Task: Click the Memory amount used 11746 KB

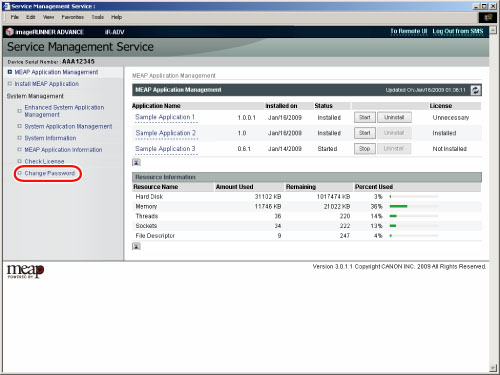Action: point(268,206)
